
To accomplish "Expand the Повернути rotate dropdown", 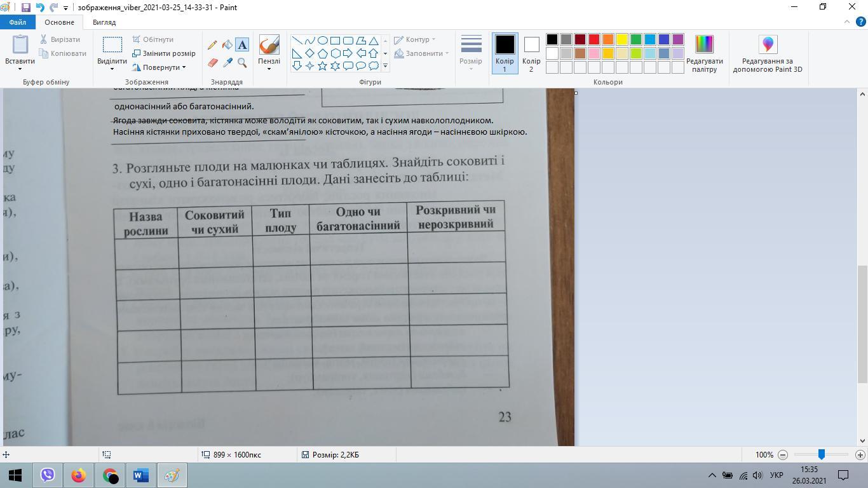I will tap(159, 67).
